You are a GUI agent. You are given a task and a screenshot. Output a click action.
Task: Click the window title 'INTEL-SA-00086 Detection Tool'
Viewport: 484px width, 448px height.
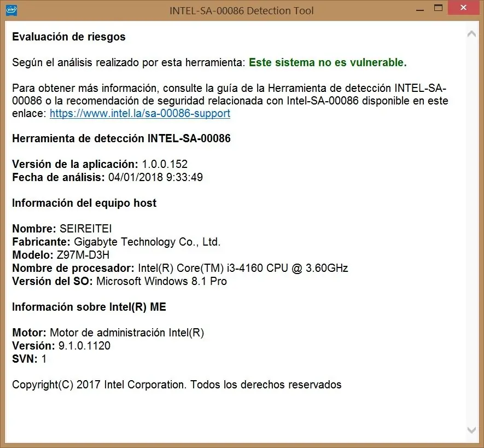click(x=242, y=11)
